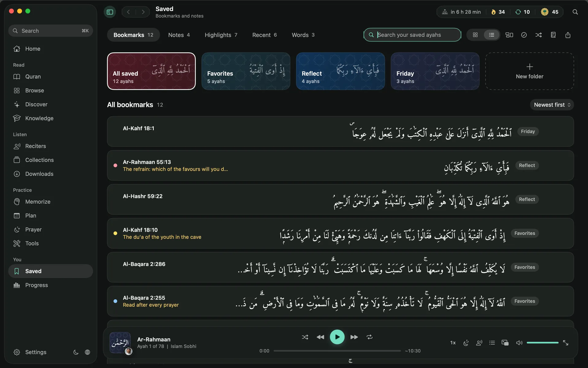Screen dimensions: 588x368
Task: Switch to the Highlights tab
Action: pyautogui.click(x=221, y=35)
